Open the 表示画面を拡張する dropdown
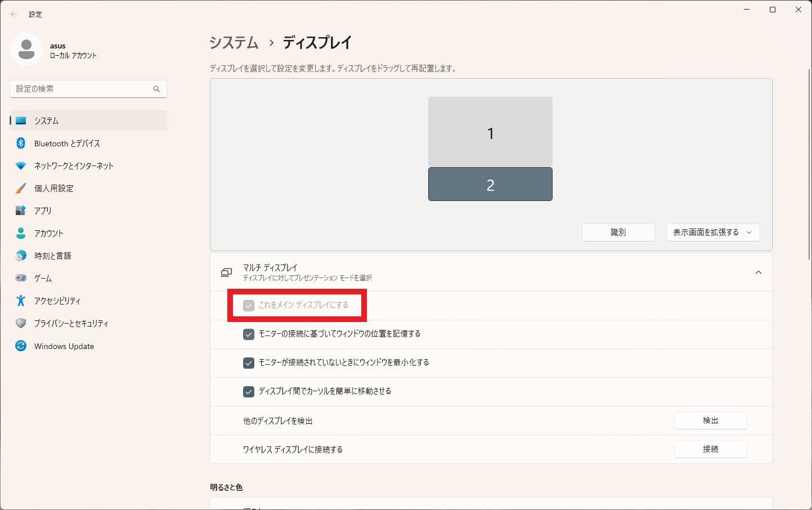 712,232
